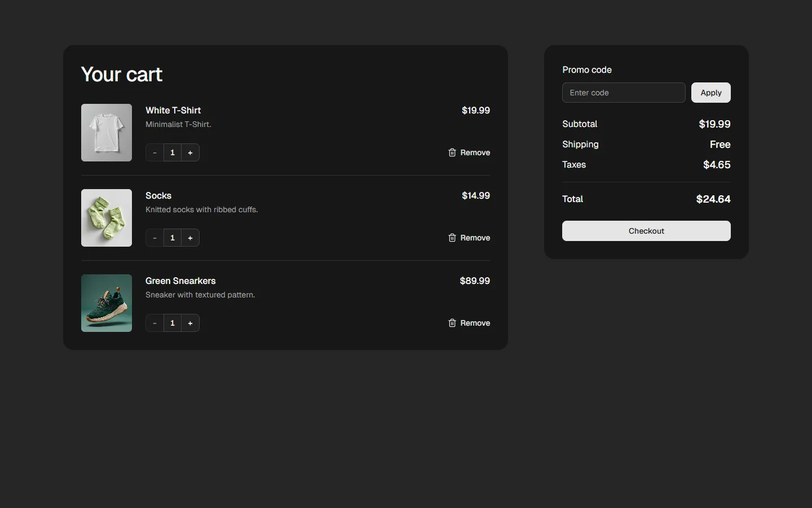Click trash icon for Socks

(452, 238)
